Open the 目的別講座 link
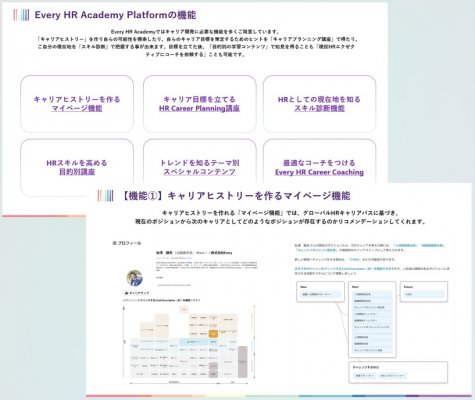The image size is (475, 400). tap(77, 172)
